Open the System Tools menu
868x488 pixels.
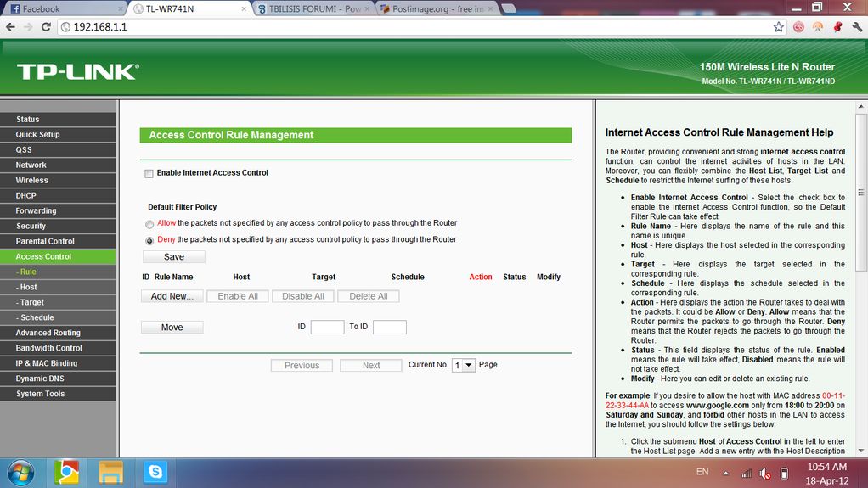point(58,394)
